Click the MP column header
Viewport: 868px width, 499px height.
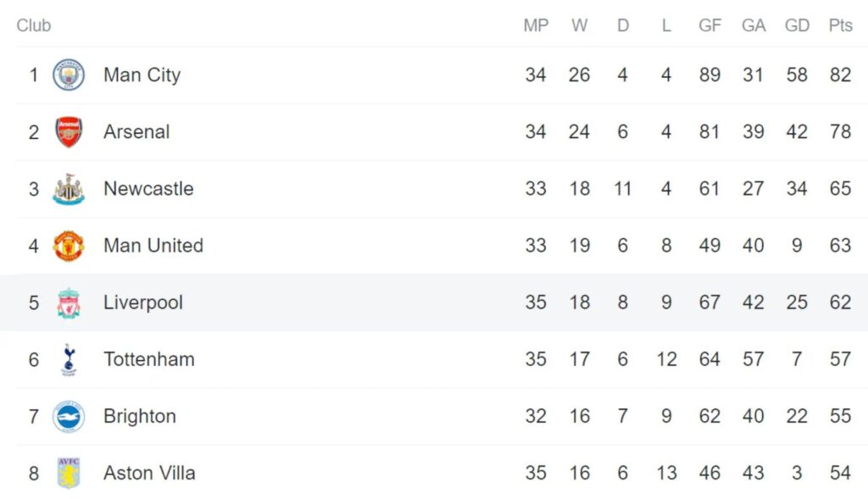point(536,25)
